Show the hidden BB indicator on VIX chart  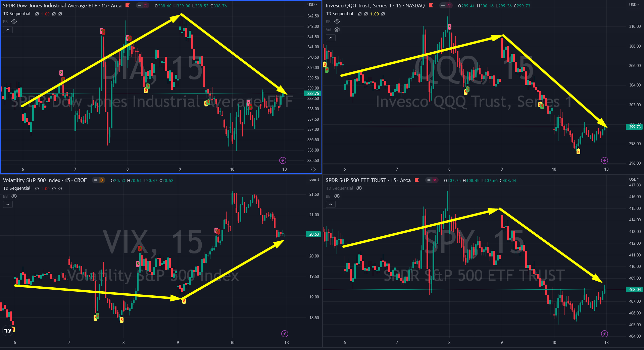tap(14, 196)
